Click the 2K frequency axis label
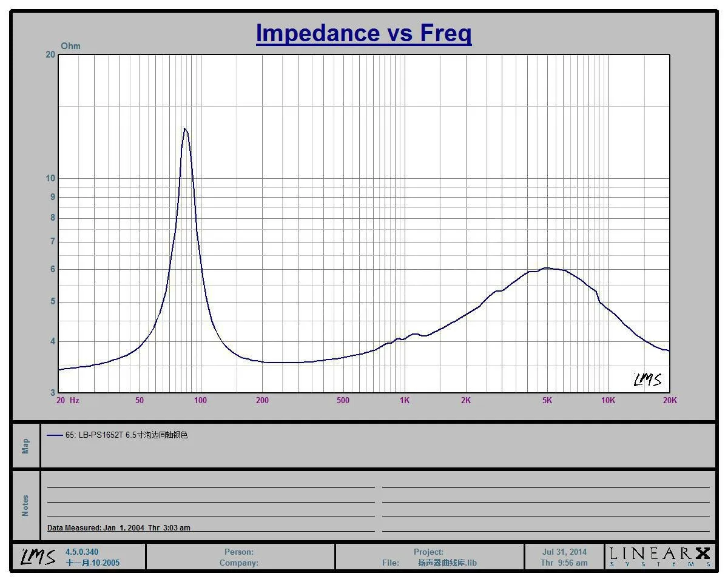 pyautogui.click(x=465, y=400)
